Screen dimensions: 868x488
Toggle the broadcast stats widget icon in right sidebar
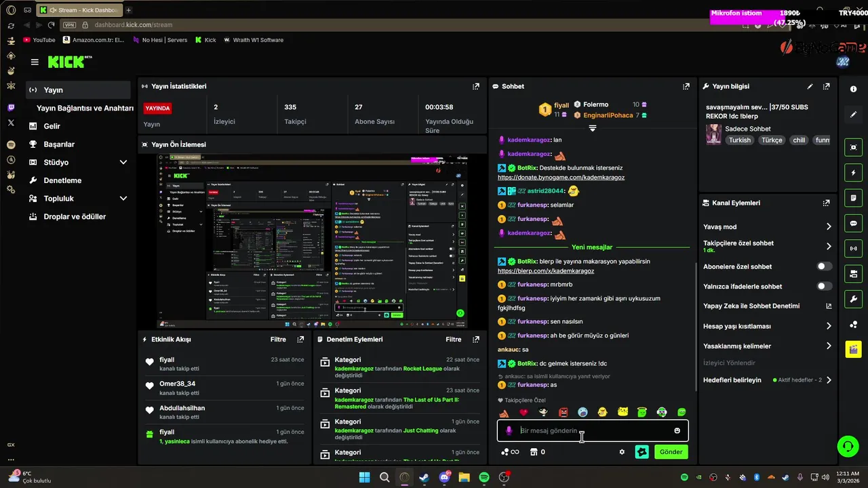point(853,249)
